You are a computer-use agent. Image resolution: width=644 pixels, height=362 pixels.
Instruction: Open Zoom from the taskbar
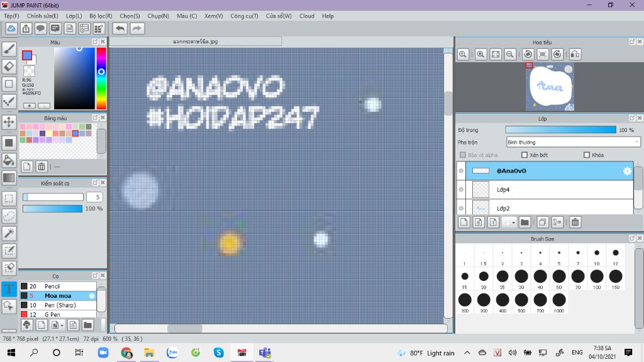[103, 353]
